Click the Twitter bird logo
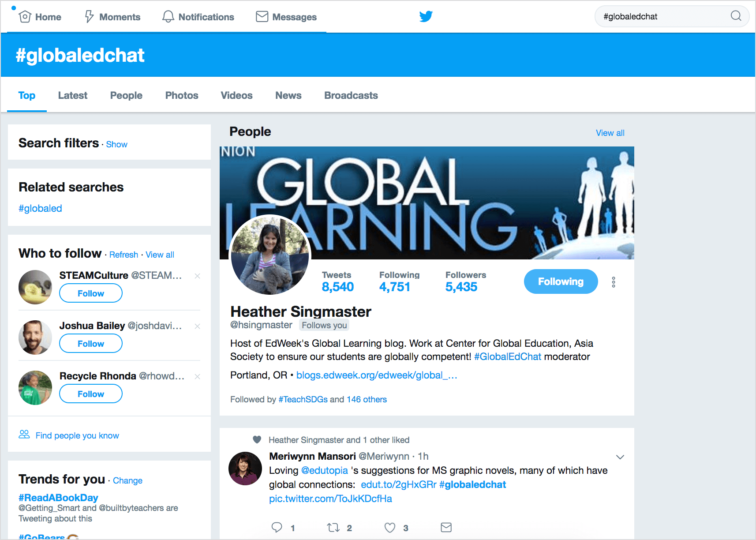Image resolution: width=756 pixels, height=540 pixels. pos(426,17)
